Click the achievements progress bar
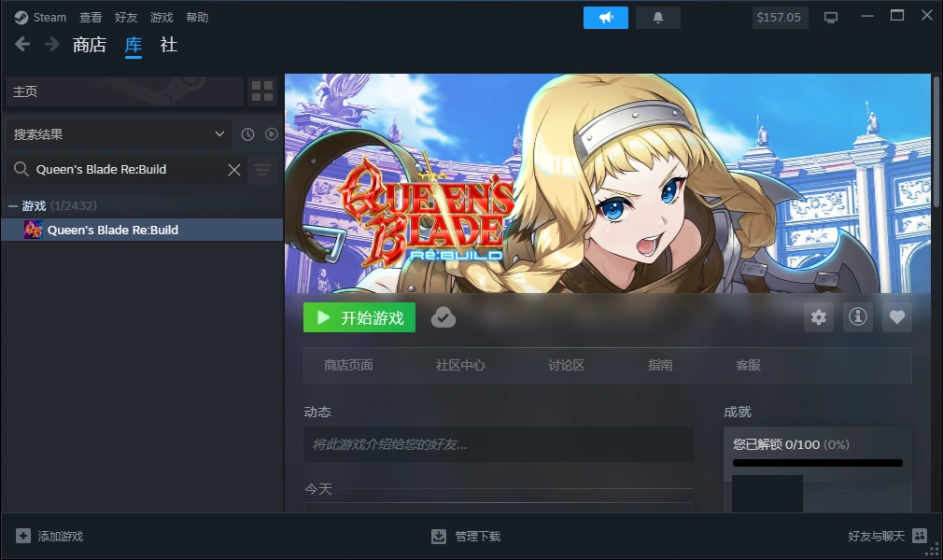Viewport: 943px width, 560px height. 817,463
